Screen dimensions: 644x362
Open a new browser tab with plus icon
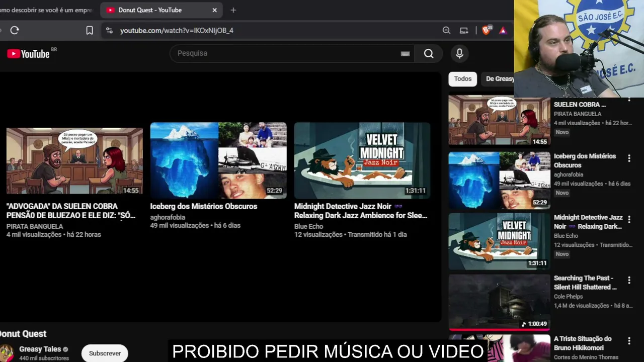(x=233, y=10)
